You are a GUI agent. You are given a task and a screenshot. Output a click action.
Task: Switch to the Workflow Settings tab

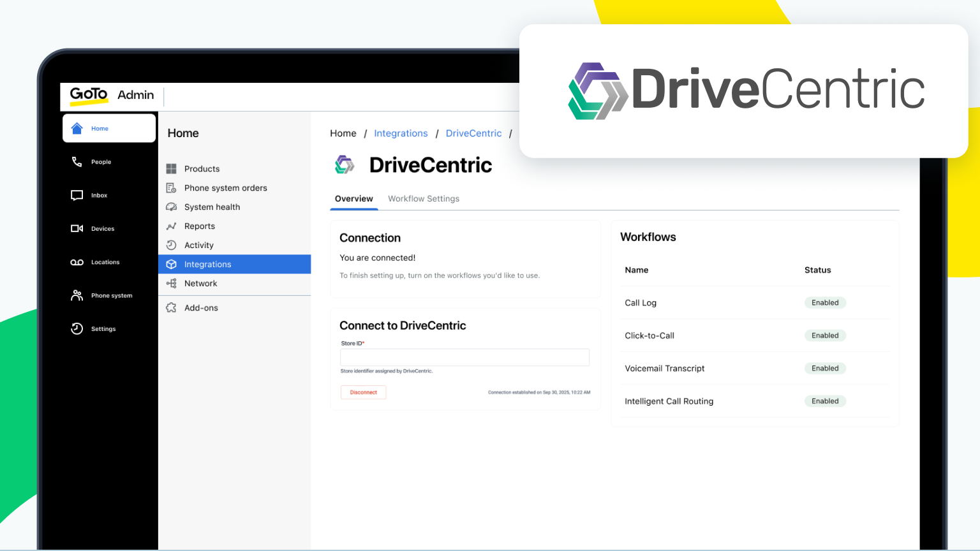click(424, 199)
